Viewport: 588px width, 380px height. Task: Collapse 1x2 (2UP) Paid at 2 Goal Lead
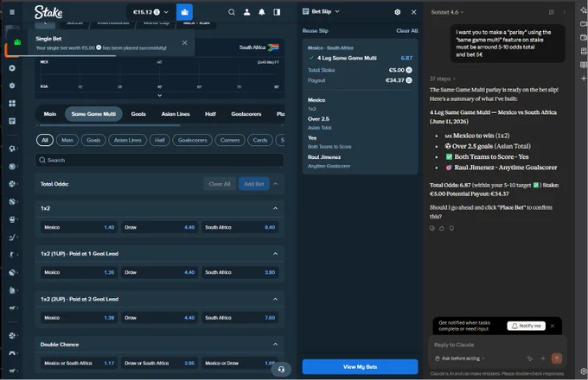click(x=275, y=299)
